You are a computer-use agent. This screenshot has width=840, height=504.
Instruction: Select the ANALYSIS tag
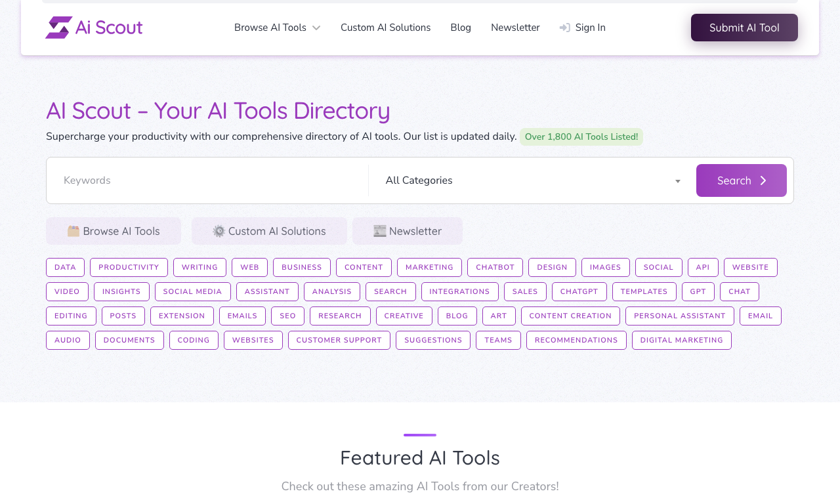(x=331, y=291)
